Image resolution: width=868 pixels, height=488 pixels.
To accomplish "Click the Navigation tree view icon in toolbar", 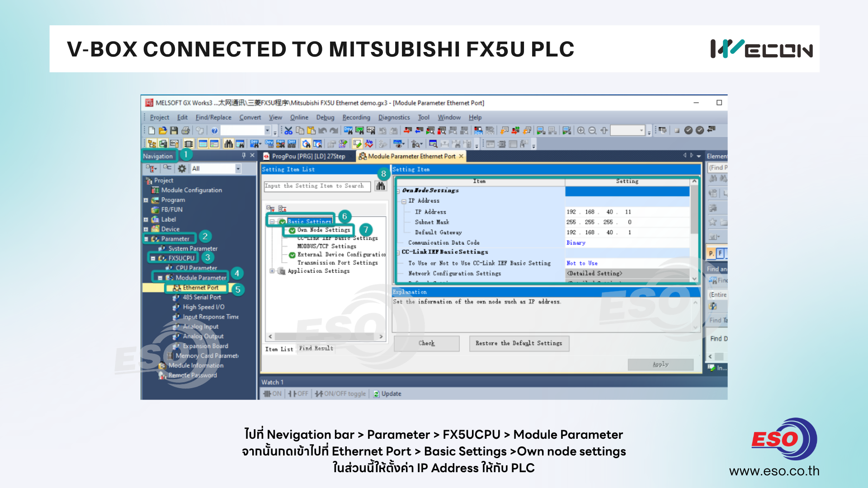I will coord(152,144).
